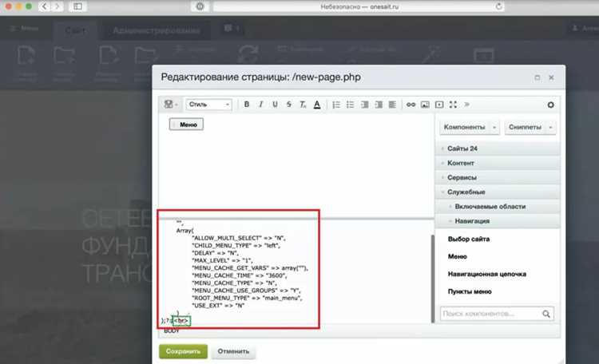Select the Навигационная цепочка component
599x364 pixels.
click(x=486, y=275)
